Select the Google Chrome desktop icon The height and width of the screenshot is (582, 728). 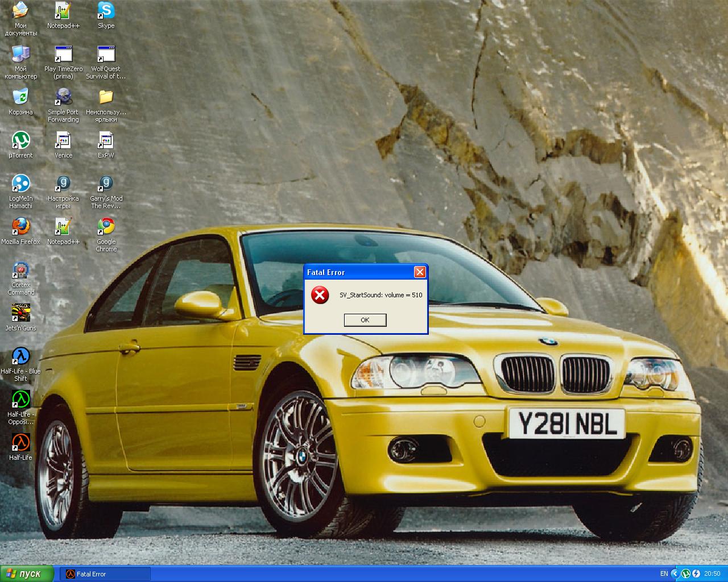click(x=106, y=235)
